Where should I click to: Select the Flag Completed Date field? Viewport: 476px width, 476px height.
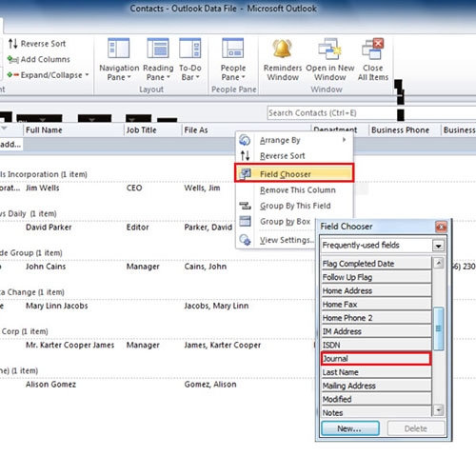coord(376,264)
